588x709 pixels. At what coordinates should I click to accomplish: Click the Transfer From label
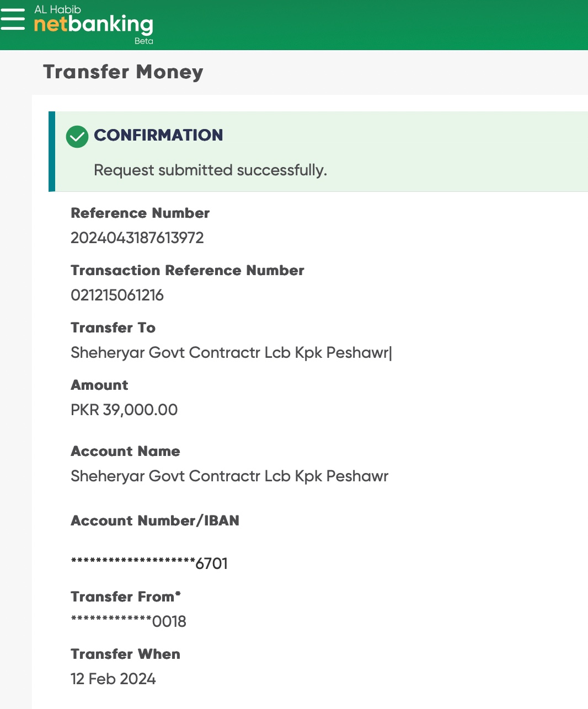(126, 597)
